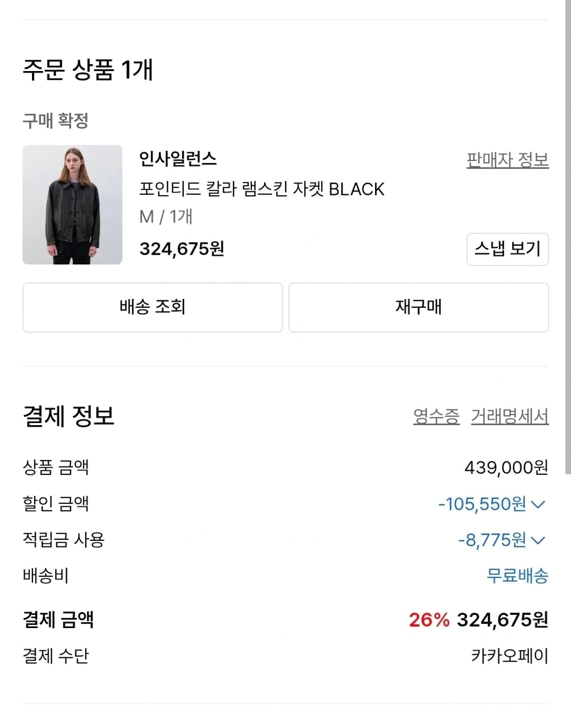Select the 무료배송 free shipping text
571x728 pixels.
click(516, 576)
